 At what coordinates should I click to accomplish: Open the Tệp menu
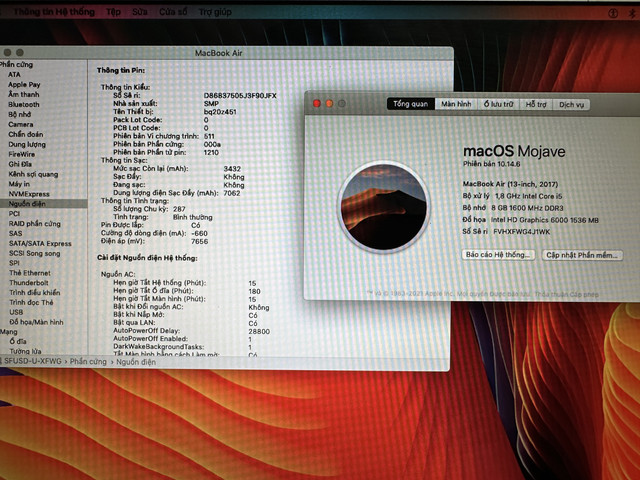[113, 12]
